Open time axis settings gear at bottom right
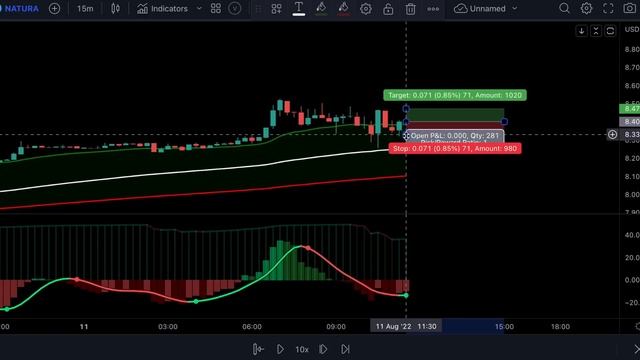The image size is (640, 360). (x=637, y=326)
